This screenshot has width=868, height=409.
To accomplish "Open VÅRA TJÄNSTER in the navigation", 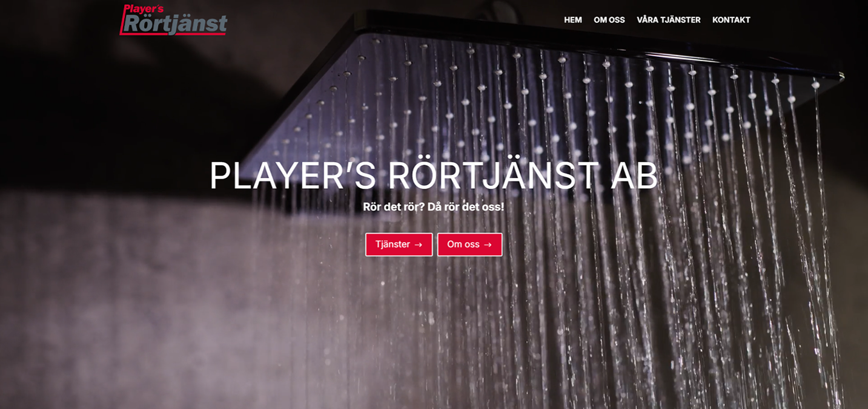I will [669, 20].
